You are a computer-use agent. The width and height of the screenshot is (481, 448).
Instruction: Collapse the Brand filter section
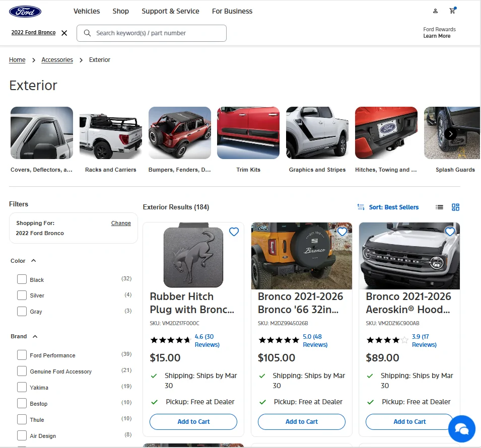[34, 336]
